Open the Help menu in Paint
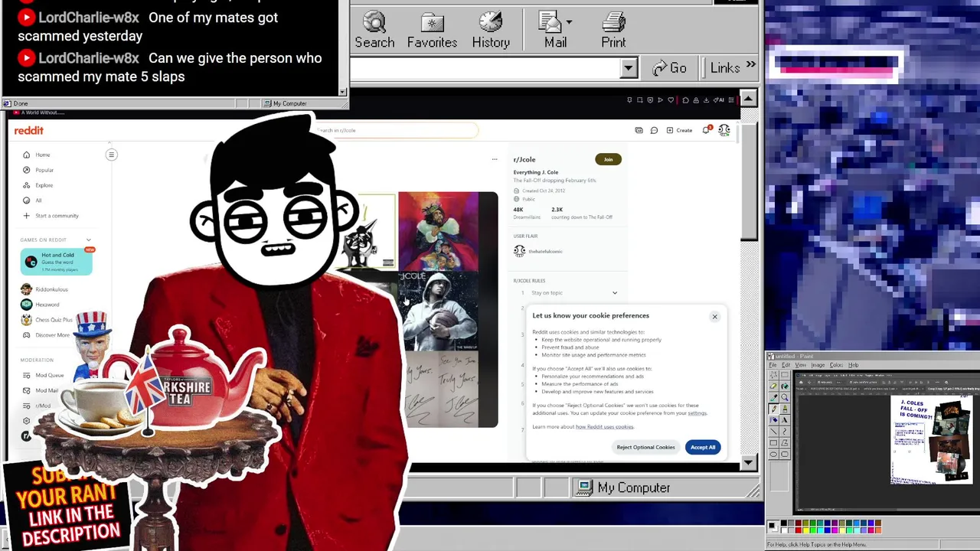The image size is (980, 551). (x=853, y=365)
